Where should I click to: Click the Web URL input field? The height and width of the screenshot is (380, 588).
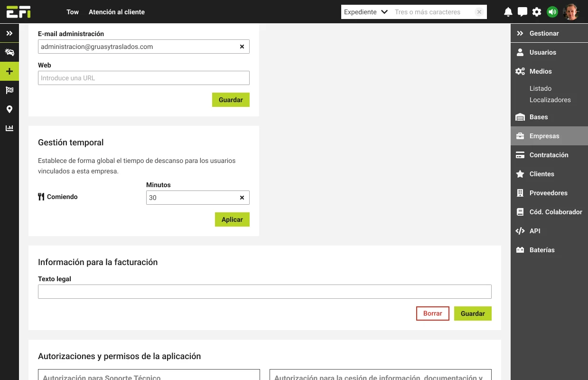pos(144,78)
